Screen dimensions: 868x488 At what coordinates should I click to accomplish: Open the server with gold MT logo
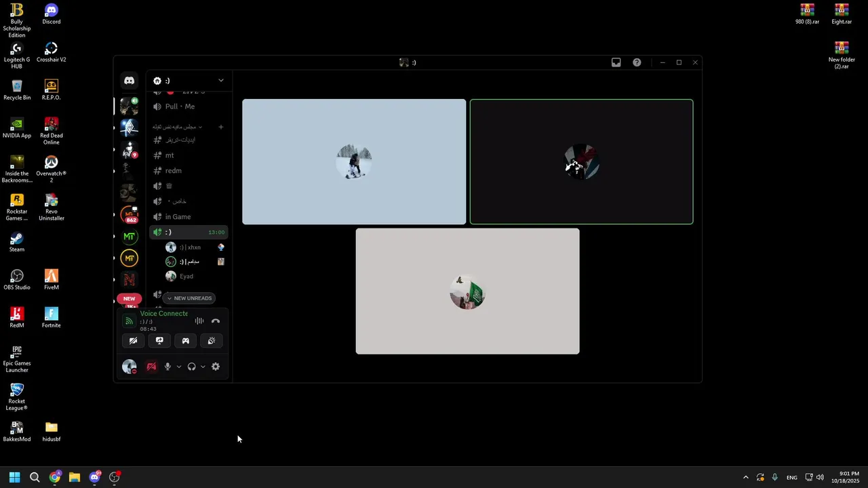coord(129,258)
